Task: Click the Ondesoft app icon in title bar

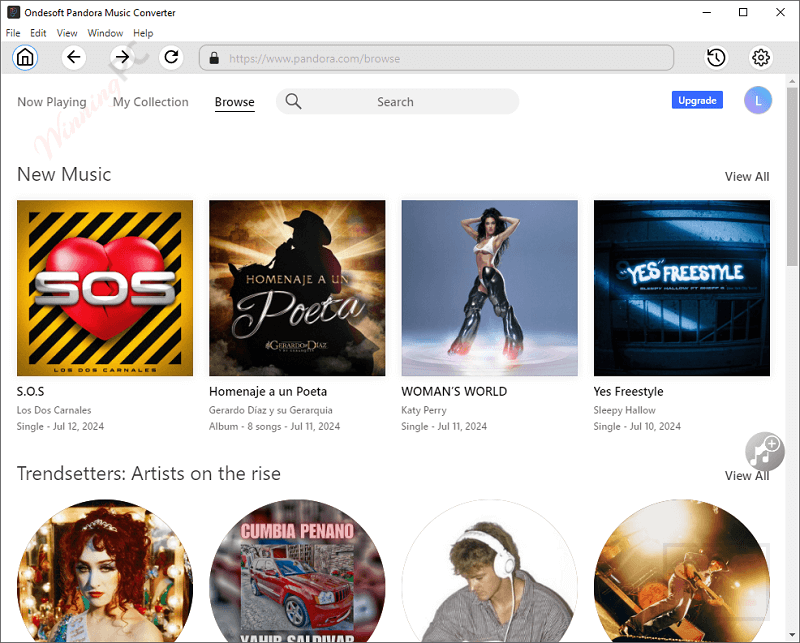Action: [x=13, y=12]
